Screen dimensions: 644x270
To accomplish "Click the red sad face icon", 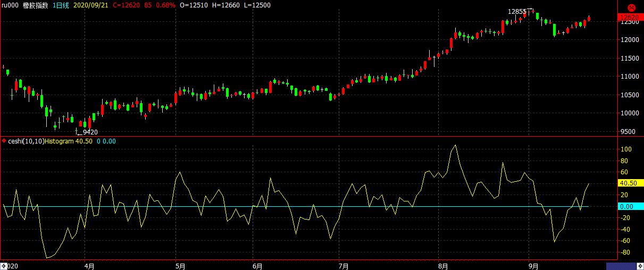I will (631, 7).
